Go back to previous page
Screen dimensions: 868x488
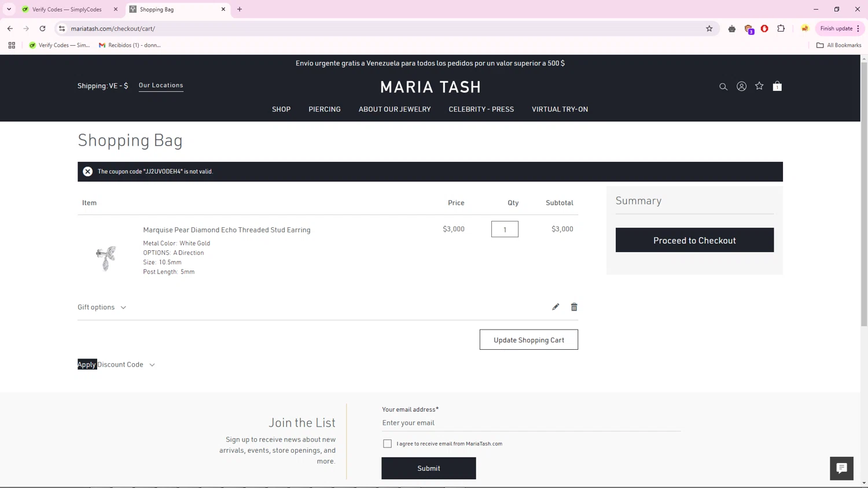pos(10,28)
